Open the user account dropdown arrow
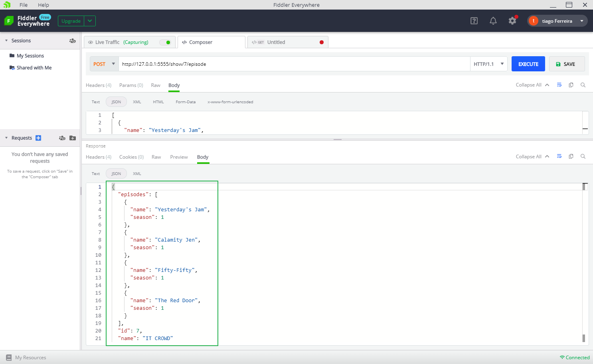The image size is (593, 364). coord(582,21)
